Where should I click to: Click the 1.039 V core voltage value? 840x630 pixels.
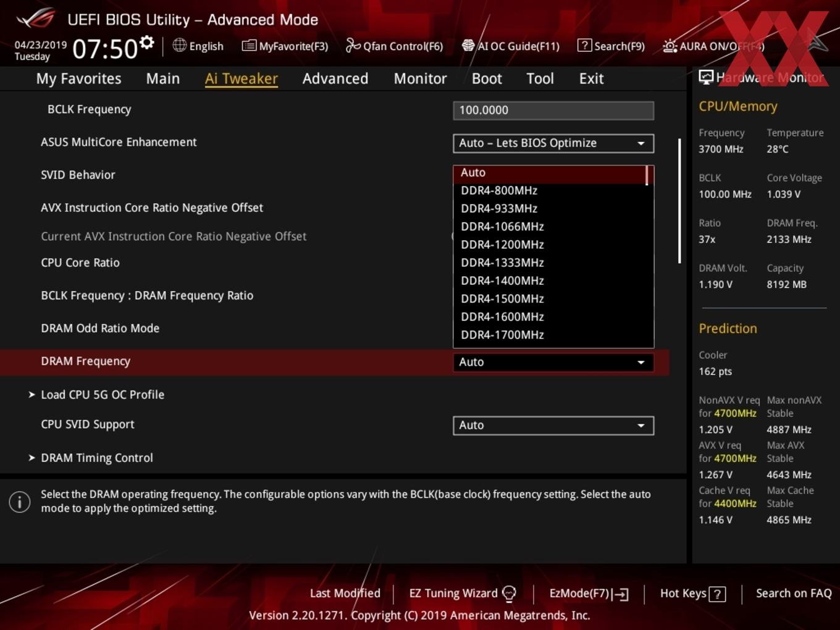click(x=783, y=194)
